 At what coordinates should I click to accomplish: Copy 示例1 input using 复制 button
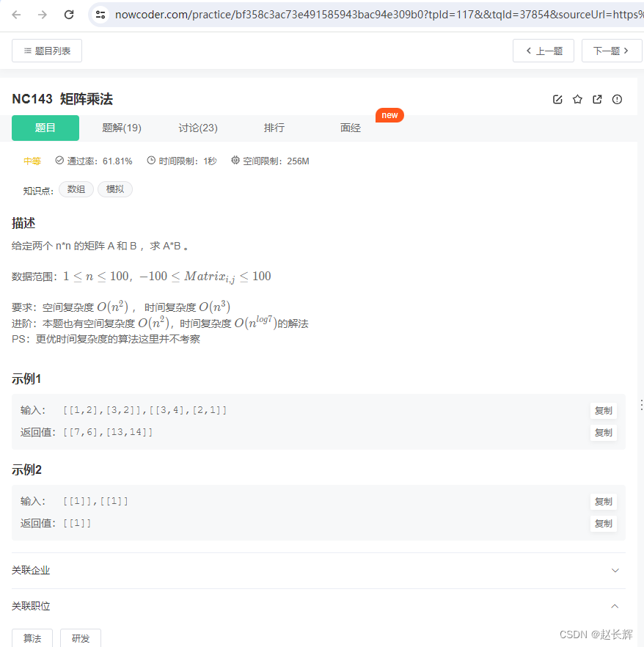603,410
